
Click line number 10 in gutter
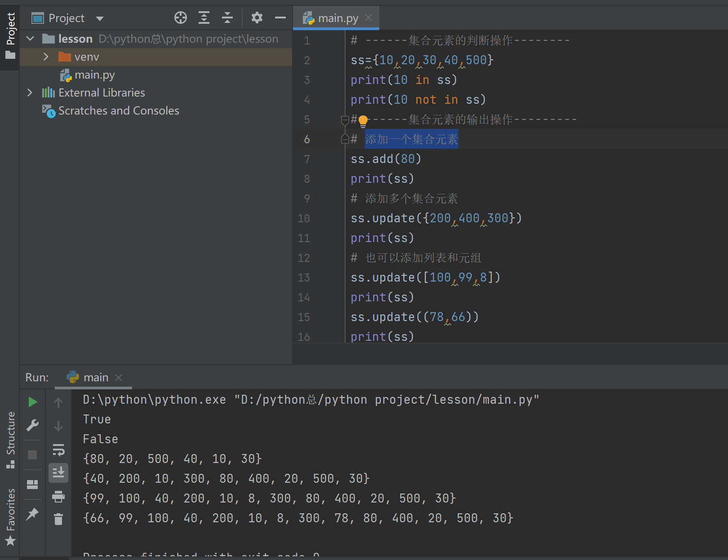[x=304, y=218]
